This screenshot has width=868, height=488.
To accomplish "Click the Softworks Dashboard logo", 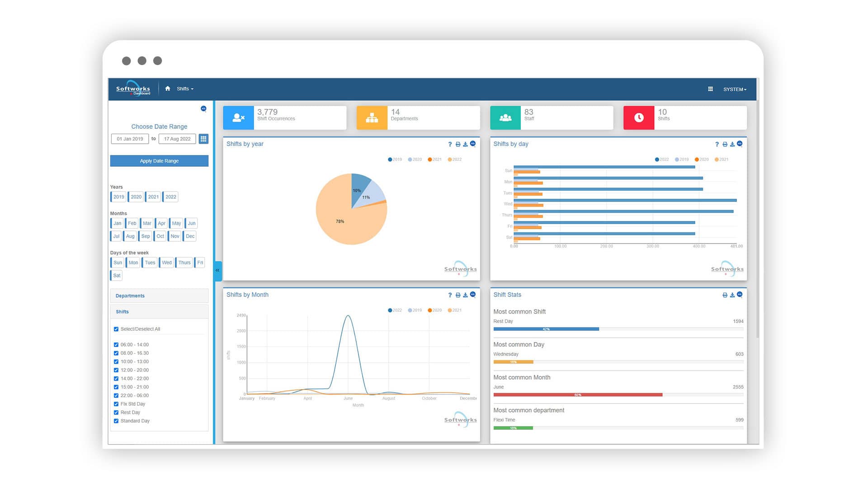I will 133,89.
